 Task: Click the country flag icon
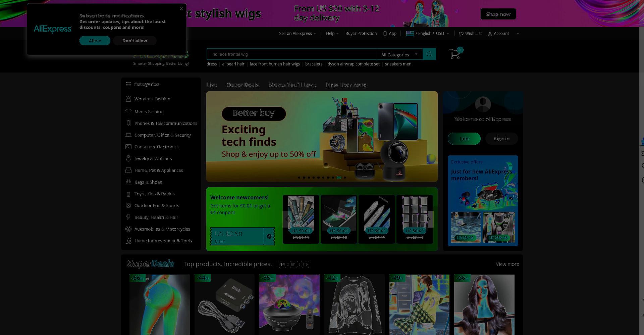coord(410,33)
